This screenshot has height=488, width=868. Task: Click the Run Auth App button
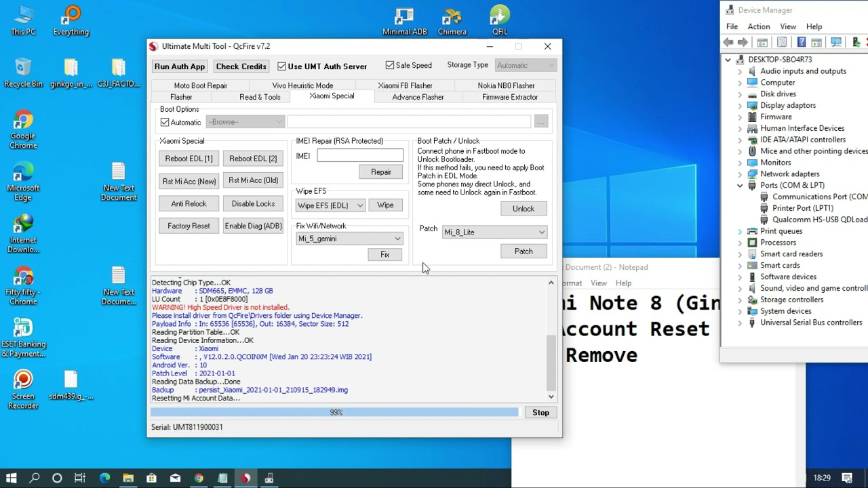(x=180, y=66)
